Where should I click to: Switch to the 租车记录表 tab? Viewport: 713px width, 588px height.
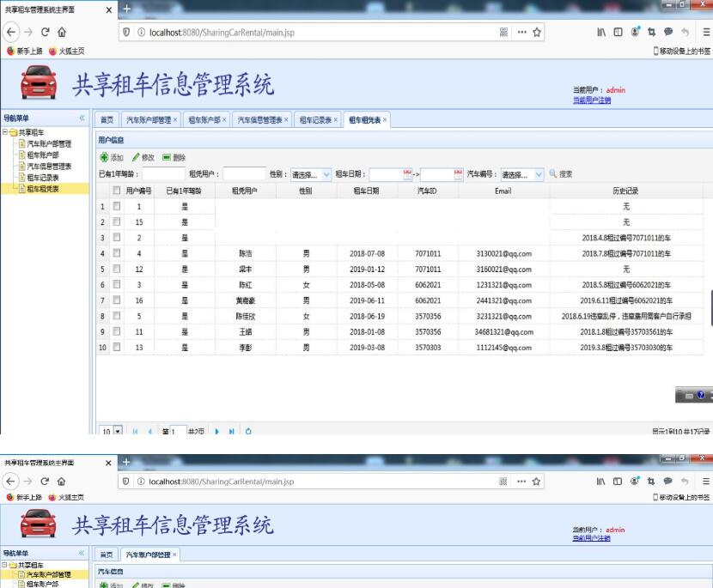314,120
